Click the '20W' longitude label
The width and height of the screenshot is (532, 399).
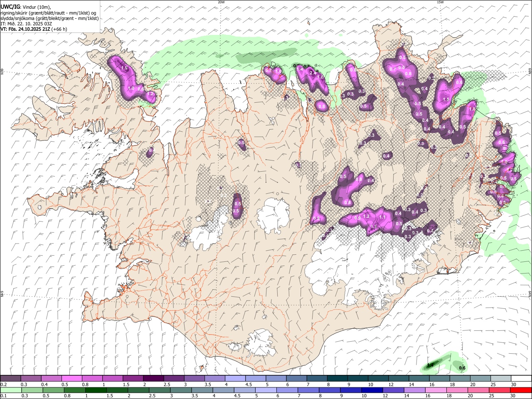[x=221, y=2]
